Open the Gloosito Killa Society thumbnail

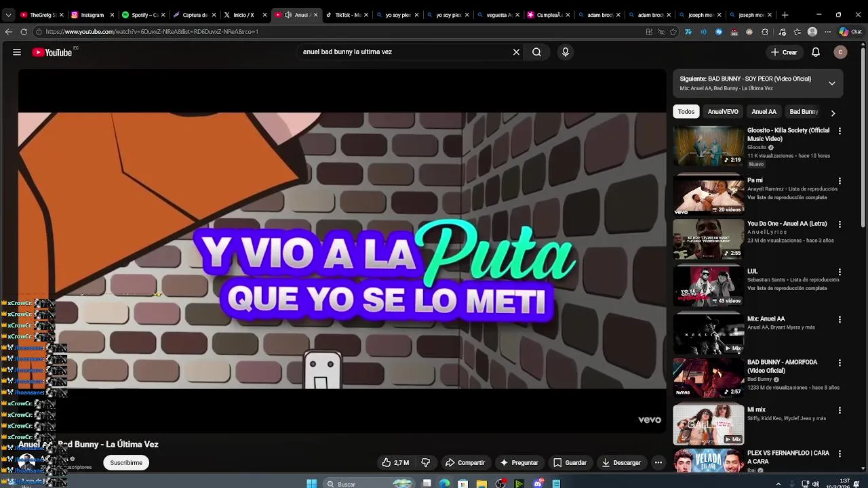click(708, 146)
